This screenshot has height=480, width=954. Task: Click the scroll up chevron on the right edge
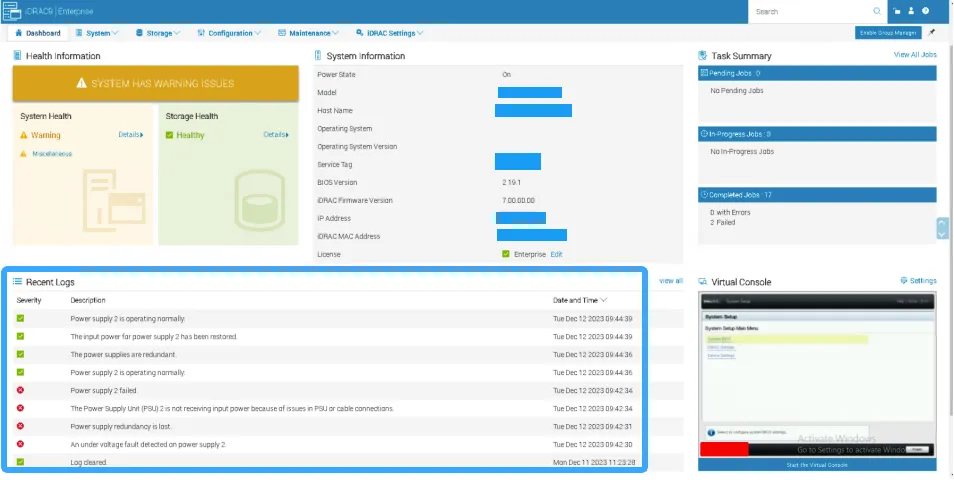pyautogui.click(x=941, y=222)
